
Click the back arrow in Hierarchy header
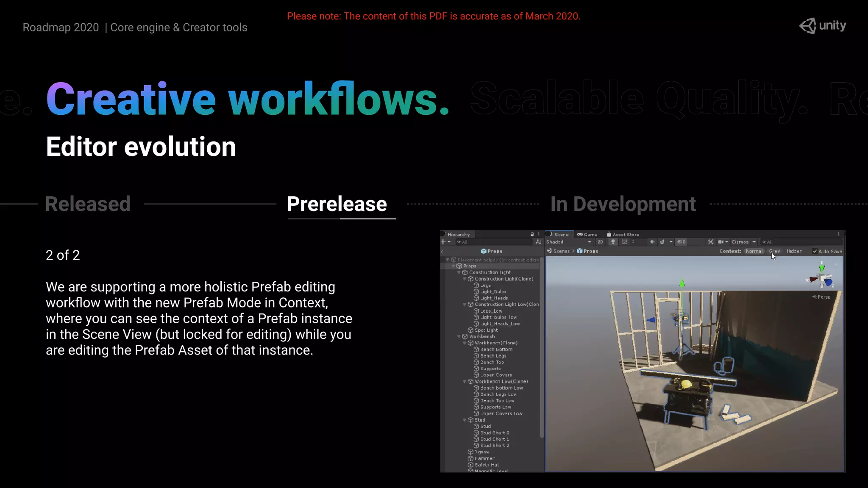[442, 251]
